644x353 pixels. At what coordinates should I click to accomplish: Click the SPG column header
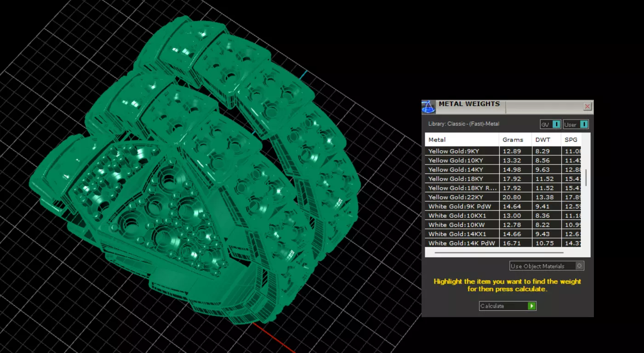(x=571, y=140)
